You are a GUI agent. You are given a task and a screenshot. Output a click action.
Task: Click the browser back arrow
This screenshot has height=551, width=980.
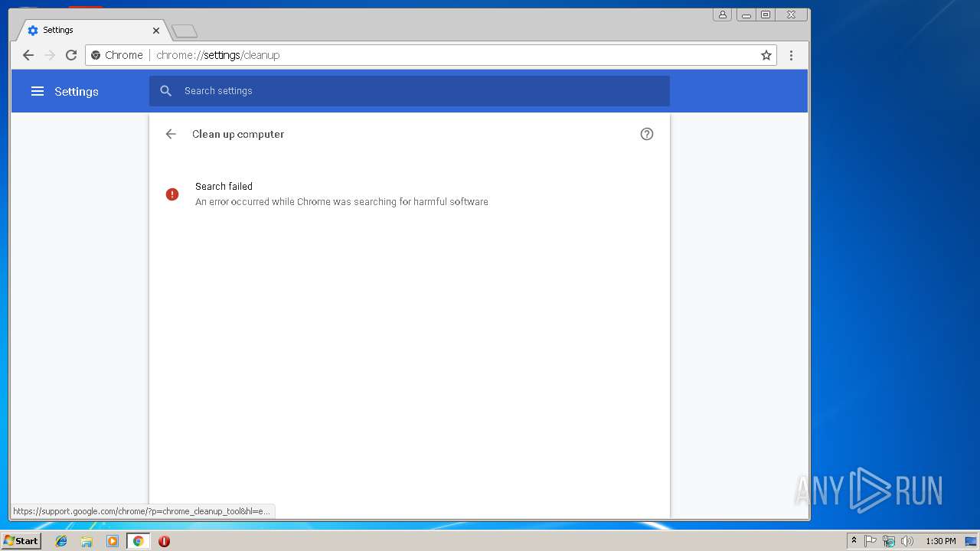28,55
